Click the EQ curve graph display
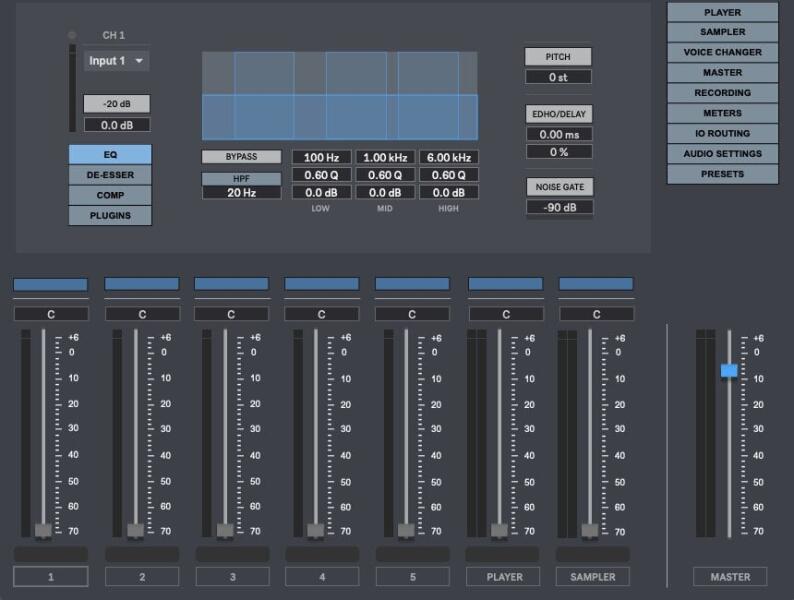The height and width of the screenshot is (600, 794). pos(340,96)
